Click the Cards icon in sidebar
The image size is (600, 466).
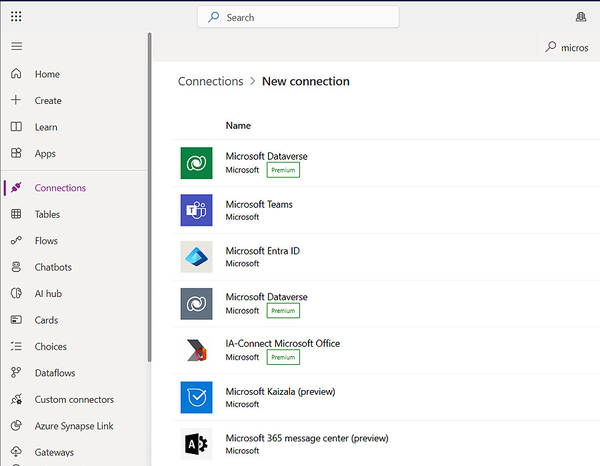(16, 319)
